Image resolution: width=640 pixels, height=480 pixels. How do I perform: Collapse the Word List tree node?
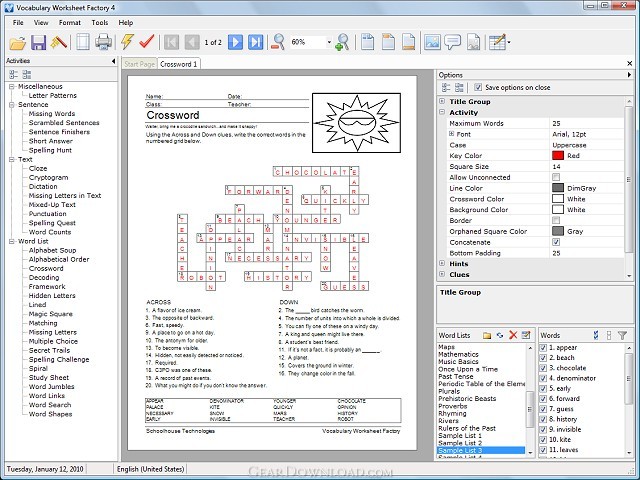click(12, 241)
